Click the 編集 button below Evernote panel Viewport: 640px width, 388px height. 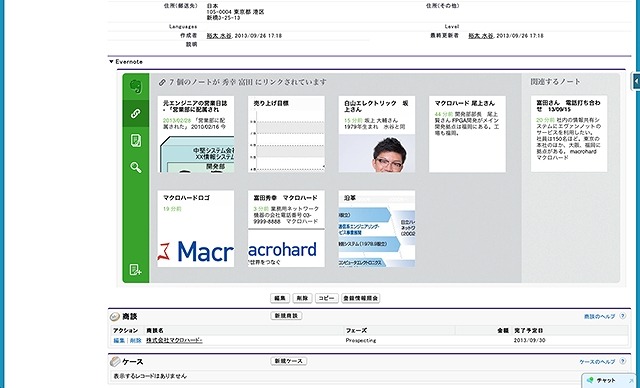pos(280,298)
